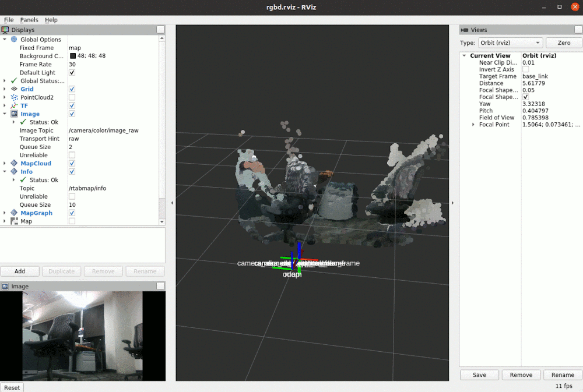Open the Panels menu
Image resolution: width=583 pixels, height=392 pixels.
29,19
